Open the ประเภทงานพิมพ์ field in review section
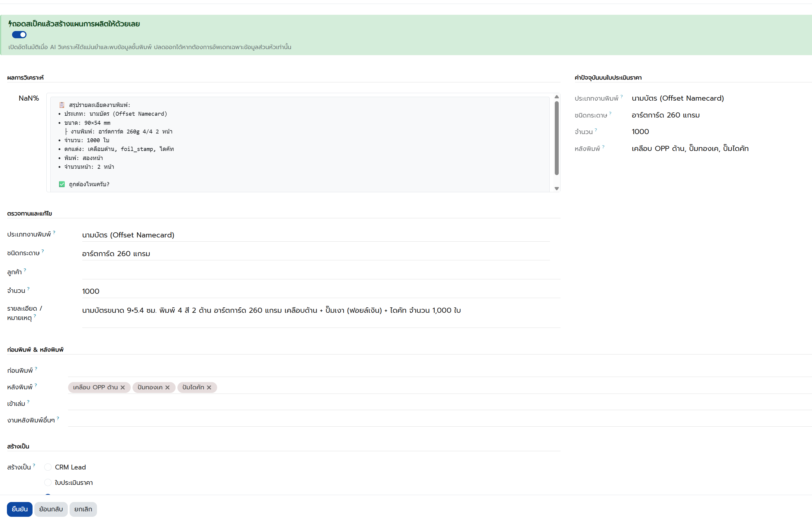This screenshot has width=812, height=521. (x=316, y=235)
